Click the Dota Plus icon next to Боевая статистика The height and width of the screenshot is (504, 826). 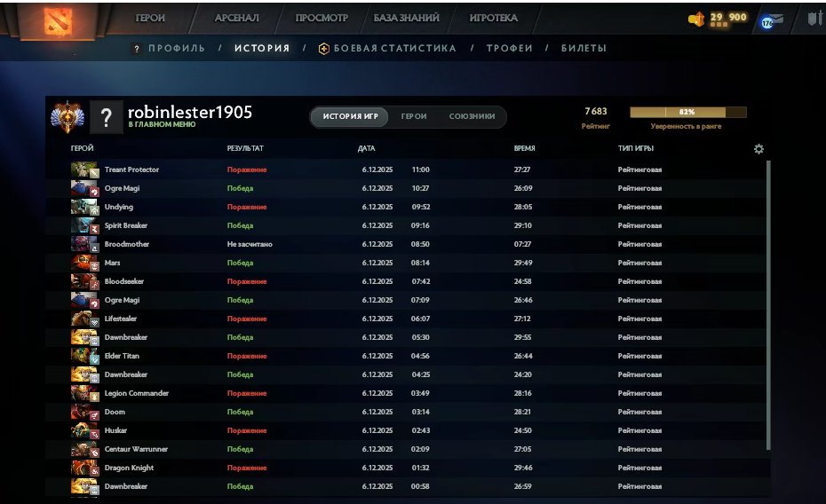click(x=324, y=49)
